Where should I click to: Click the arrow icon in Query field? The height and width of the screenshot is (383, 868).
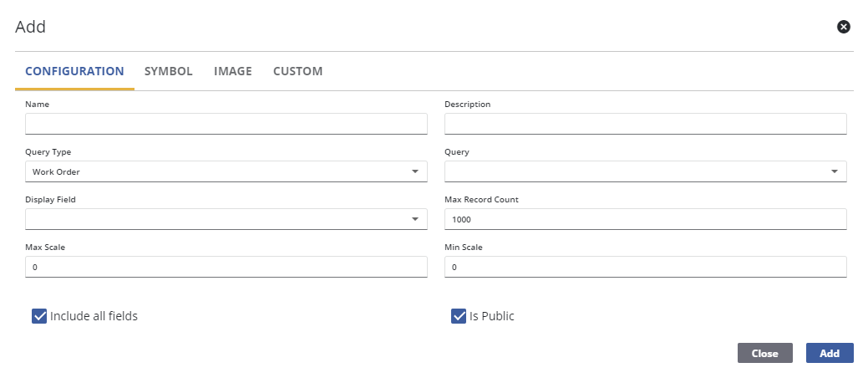835,171
